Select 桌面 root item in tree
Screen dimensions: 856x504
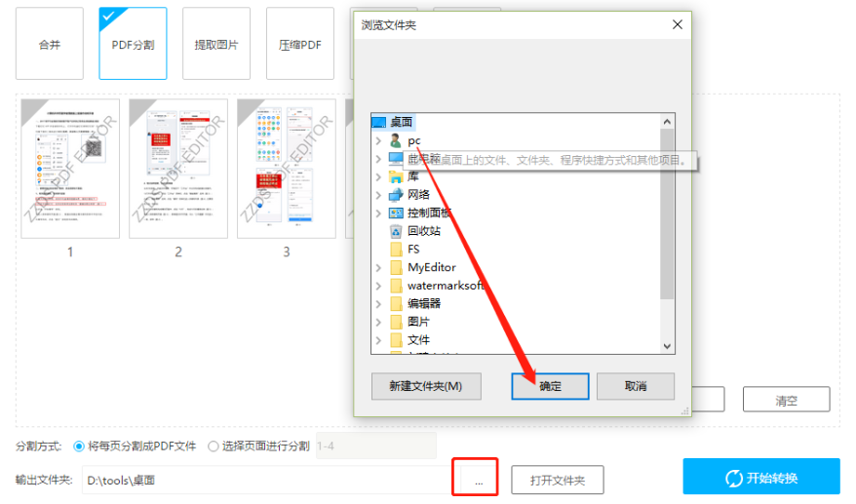pyautogui.click(x=393, y=122)
